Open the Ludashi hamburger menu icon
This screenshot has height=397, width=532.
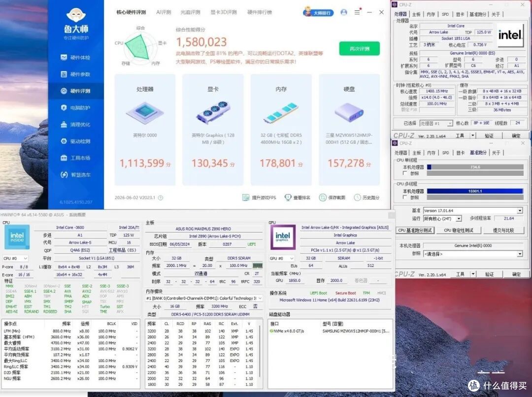(x=357, y=12)
